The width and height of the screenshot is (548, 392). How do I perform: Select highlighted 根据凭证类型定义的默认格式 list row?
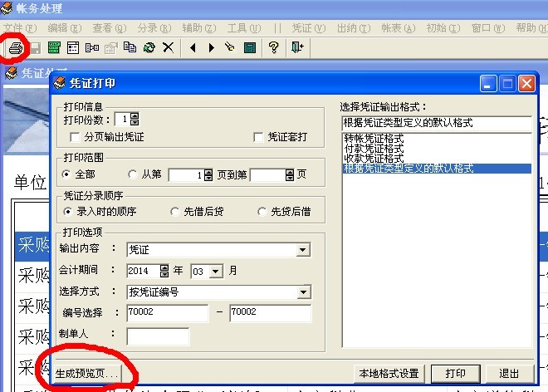[437, 169]
